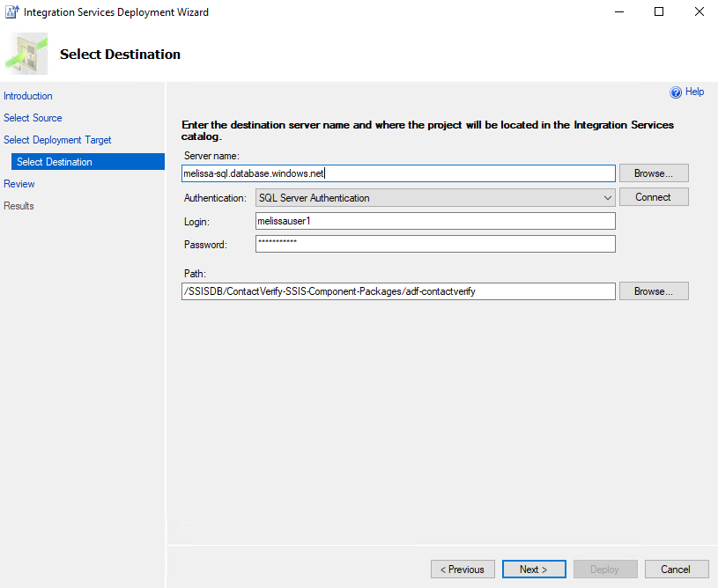Close the Deployment Wizard window
The height and width of the screenshot is (588, 718).
[x=699, y=12]
